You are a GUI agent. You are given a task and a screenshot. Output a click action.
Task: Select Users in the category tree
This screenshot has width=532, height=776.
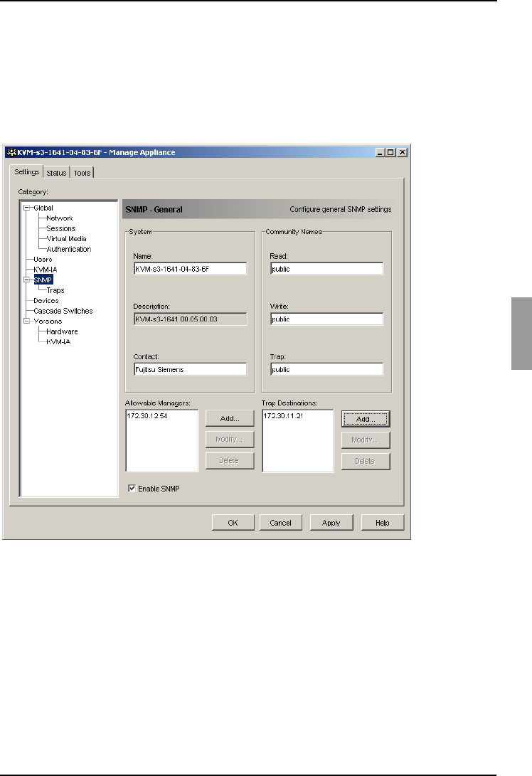[x=43, y=260]
